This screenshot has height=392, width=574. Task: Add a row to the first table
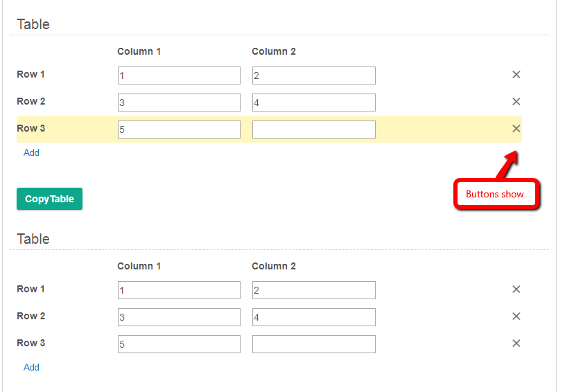[31, 152]
